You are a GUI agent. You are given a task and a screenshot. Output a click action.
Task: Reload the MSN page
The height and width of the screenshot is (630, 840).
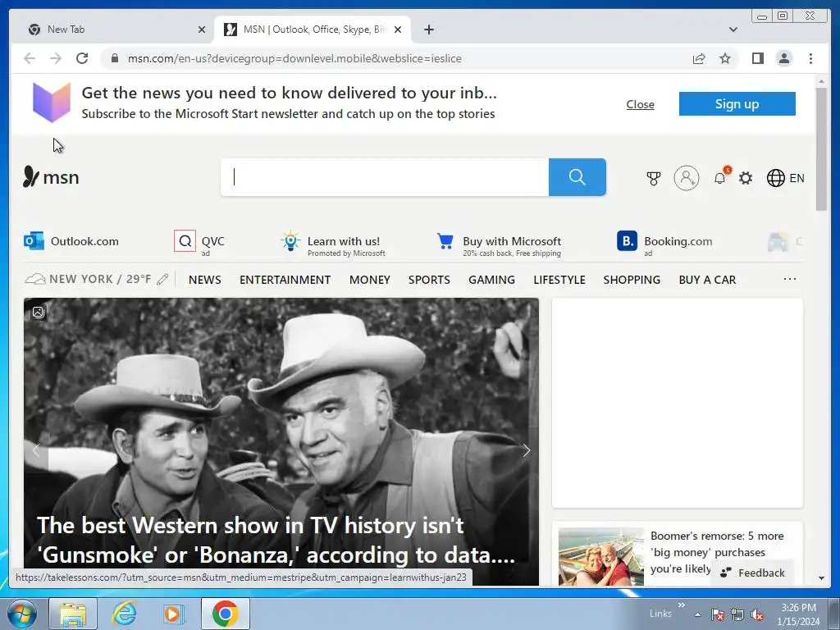click(x=82, y=58)
